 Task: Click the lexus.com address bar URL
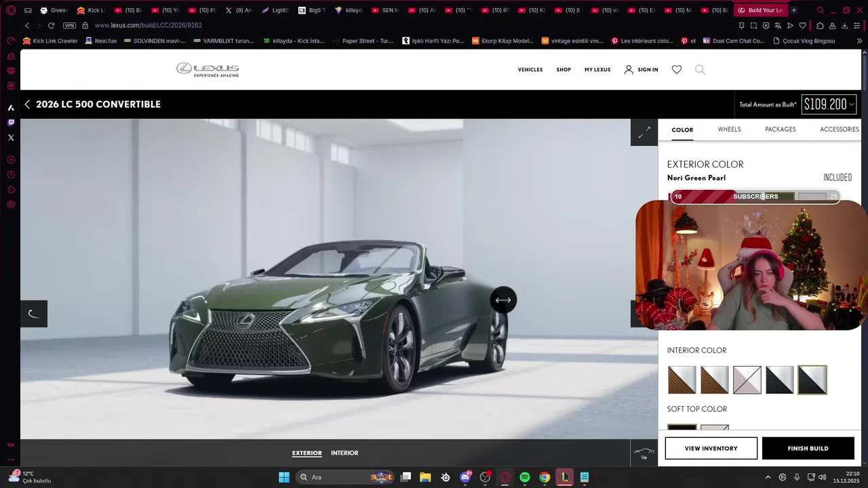pos(148,25)
